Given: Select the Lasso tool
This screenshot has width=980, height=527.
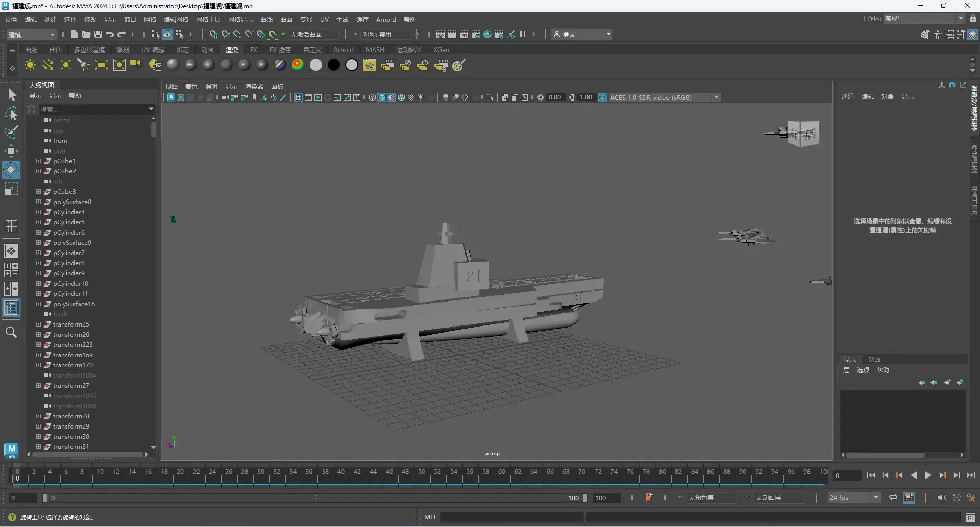Looking at the screenshot, I should 11,113.
